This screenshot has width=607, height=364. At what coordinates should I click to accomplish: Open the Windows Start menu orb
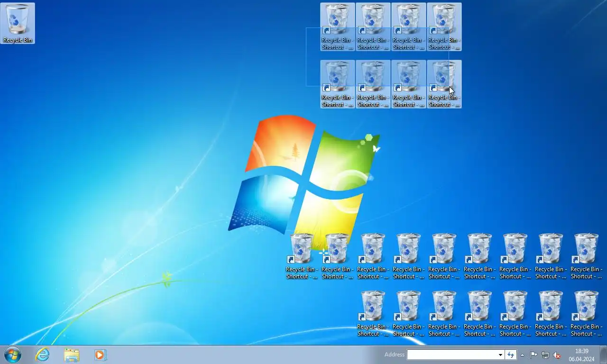click(x=13, y=355)
